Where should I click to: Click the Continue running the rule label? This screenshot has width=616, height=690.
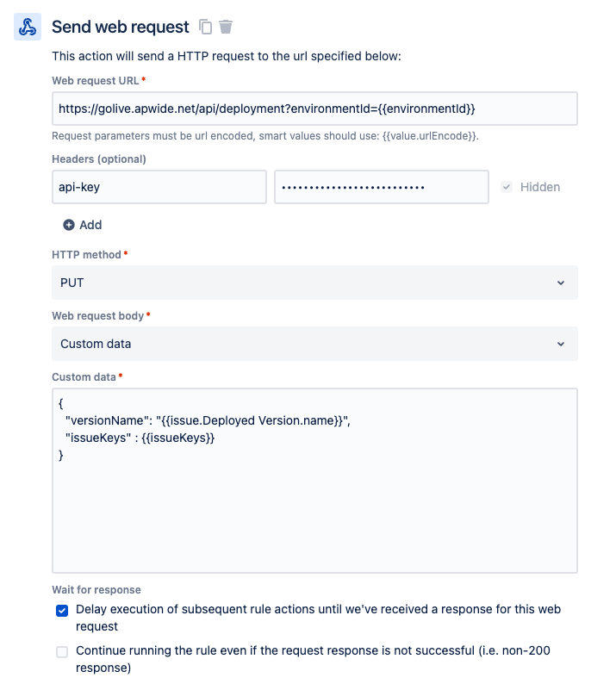tap(313, 650)
